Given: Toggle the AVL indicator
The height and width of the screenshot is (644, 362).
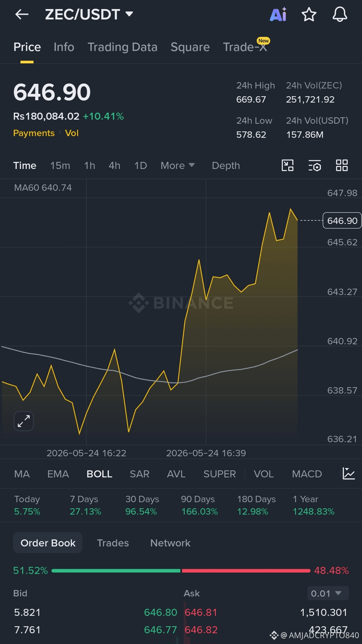Looking at the screenshot, I should pos(176,474).
